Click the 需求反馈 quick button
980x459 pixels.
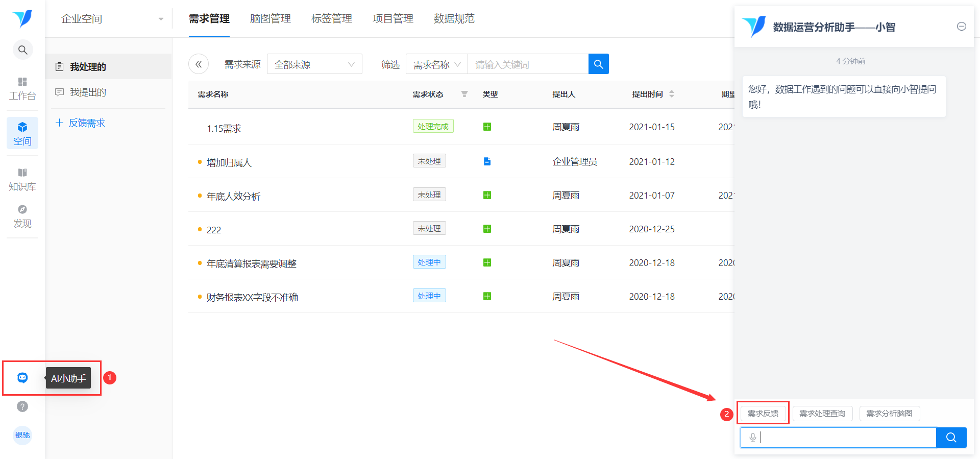[763, 413]
